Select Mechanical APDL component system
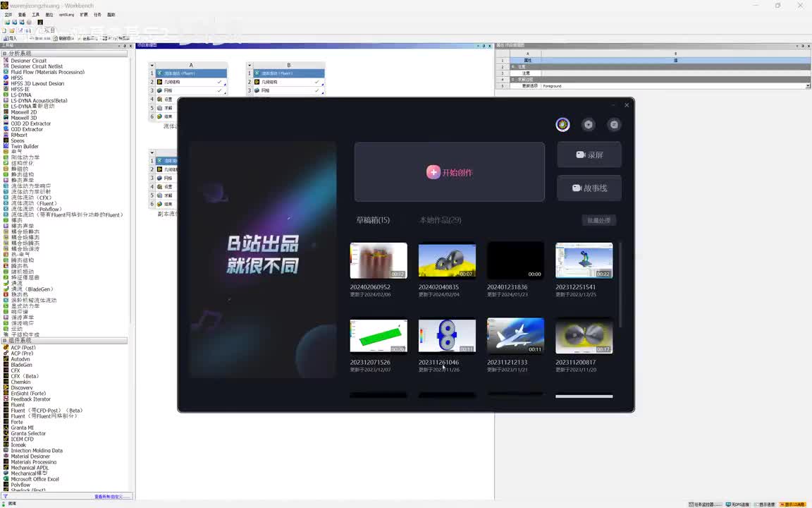This screenshot has width=812, height=508. (30, 468)
